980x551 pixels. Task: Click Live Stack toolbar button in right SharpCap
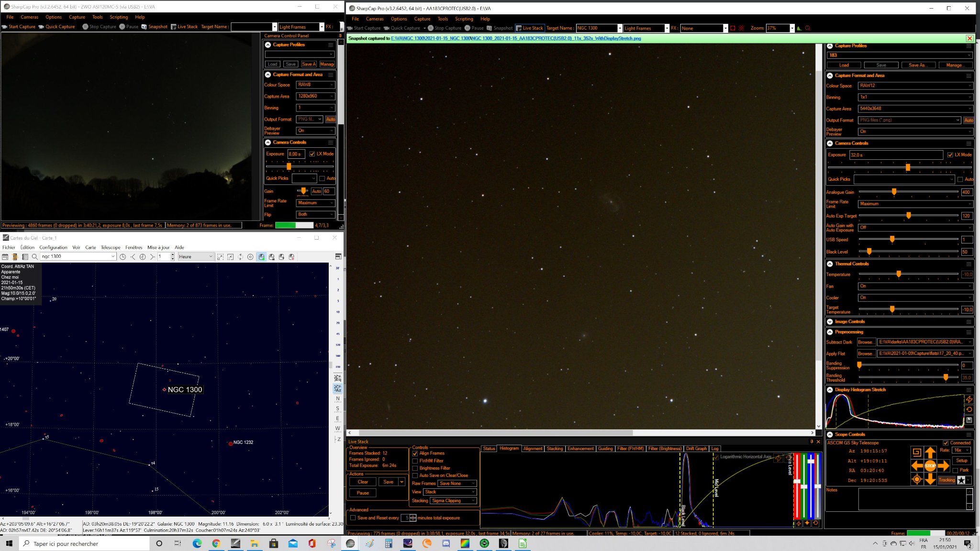click(530, 28)
